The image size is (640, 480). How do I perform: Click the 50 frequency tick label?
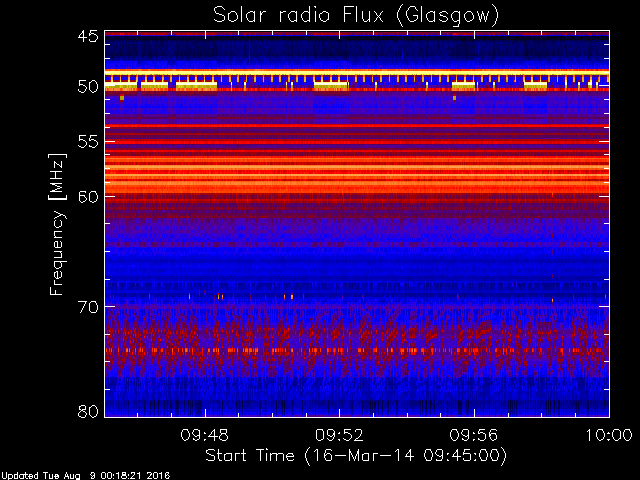tap(88, 87)
